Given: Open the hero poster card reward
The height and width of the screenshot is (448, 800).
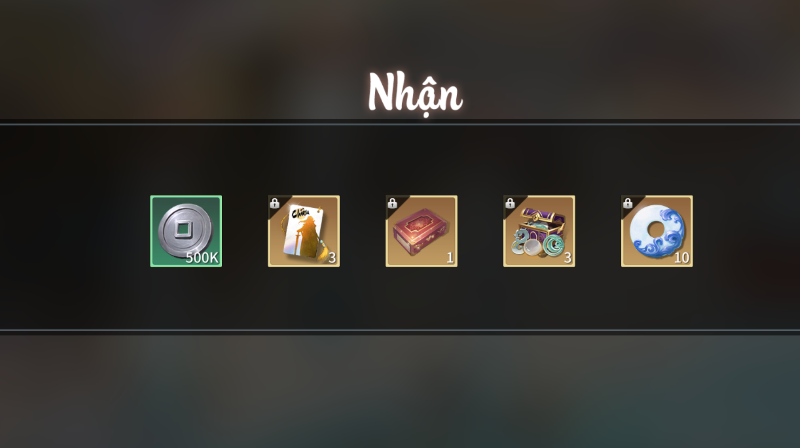Looking at the screenshot, I should (x=304, y=231).
